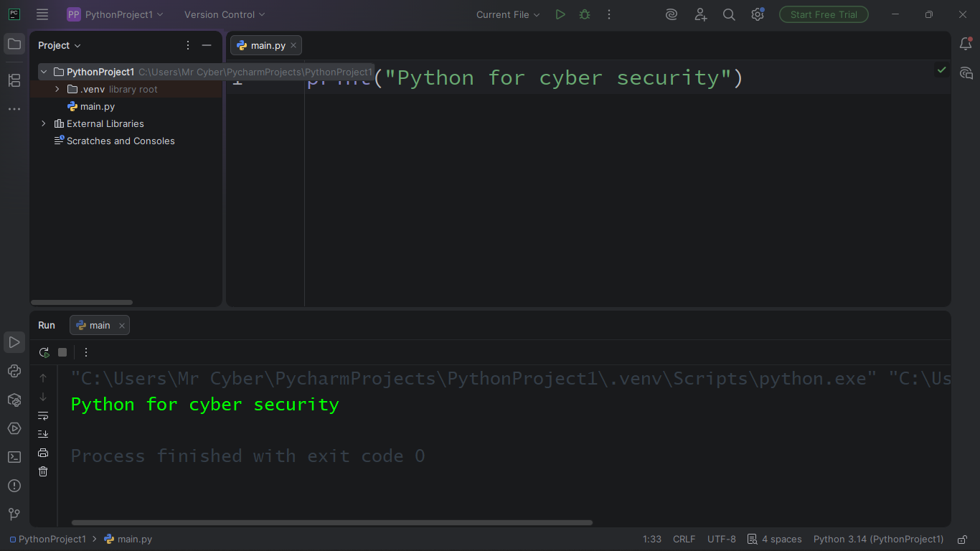Open the Python Console tool window icon

click(14, 371)
